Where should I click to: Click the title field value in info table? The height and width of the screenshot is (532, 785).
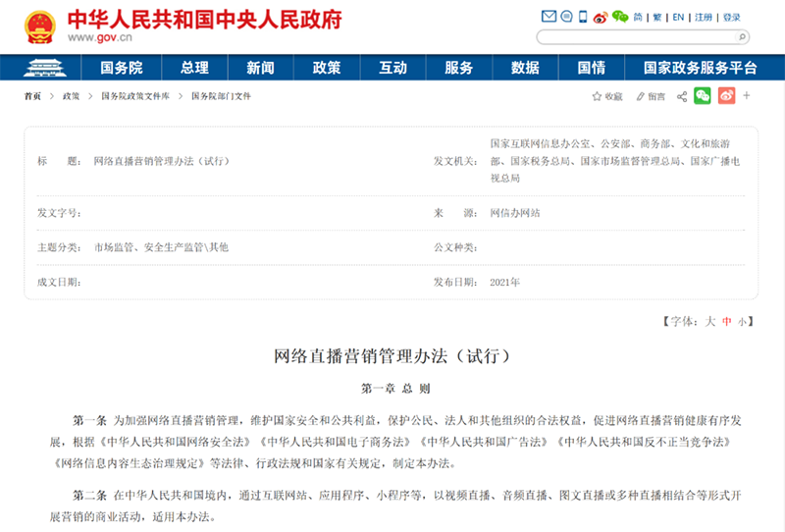pos(161,161)
